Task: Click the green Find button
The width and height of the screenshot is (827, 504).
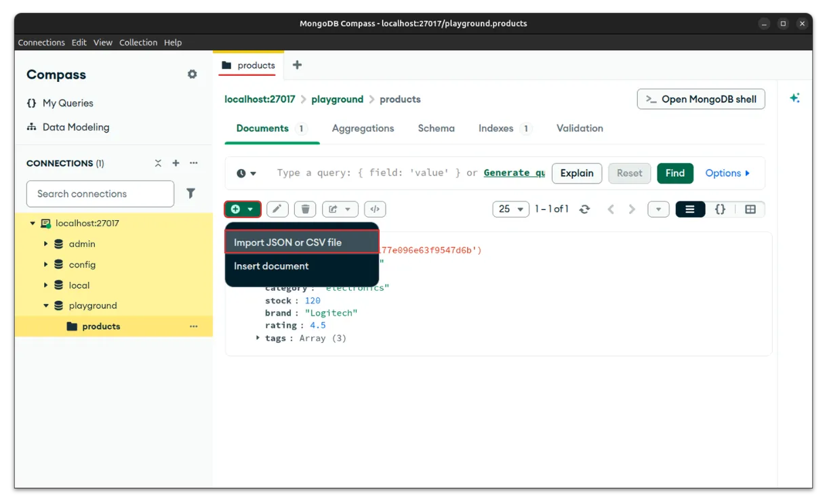Action: (x=674, y=173)
